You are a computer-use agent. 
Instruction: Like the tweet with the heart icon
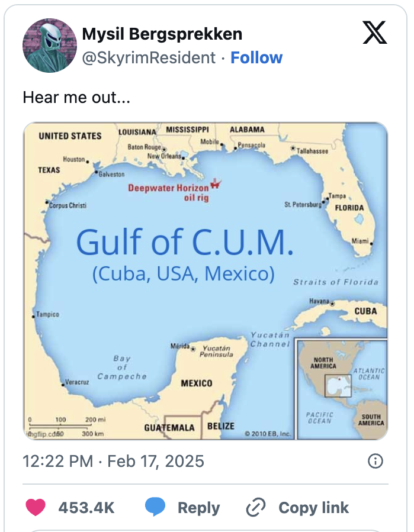36,508
